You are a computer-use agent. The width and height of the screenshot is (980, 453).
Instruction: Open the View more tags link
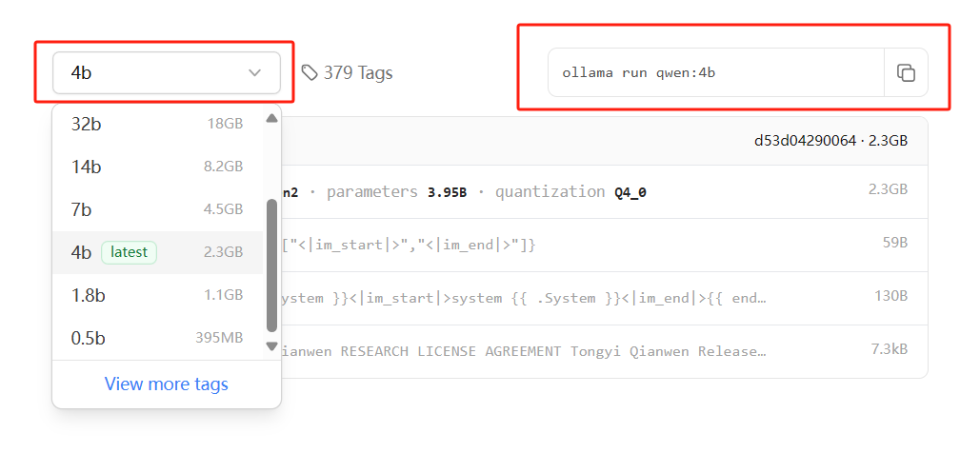(x=167, y=384)
